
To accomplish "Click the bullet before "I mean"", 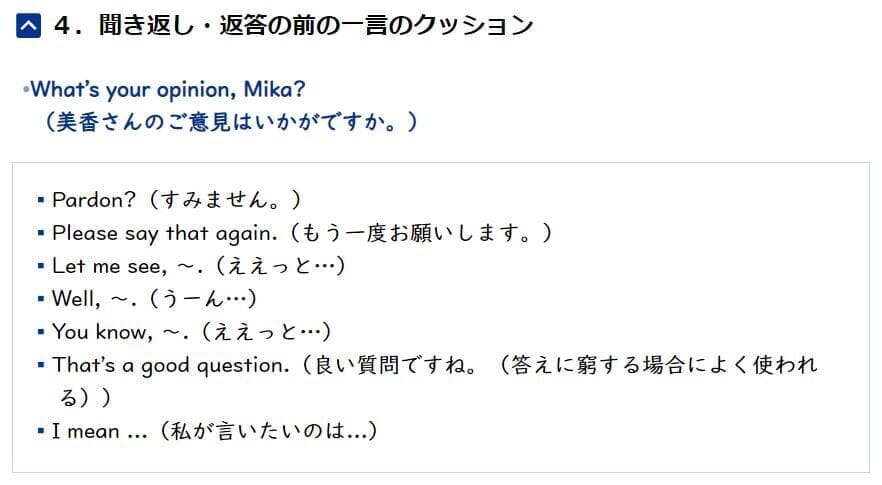I will pyautogui.click(x=40, y=432).
